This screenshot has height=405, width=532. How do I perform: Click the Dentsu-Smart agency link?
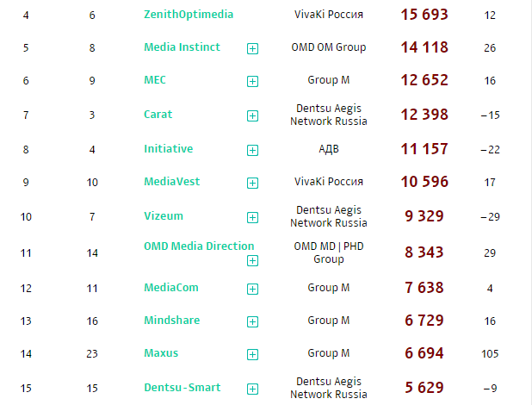coord(182,388)
